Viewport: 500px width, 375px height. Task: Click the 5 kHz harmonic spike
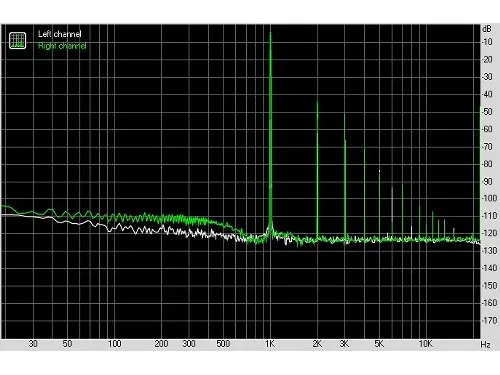[379, 205]
